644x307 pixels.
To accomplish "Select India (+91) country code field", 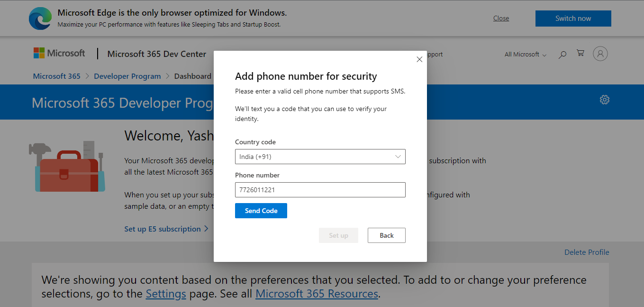I will tap(320, 157).
